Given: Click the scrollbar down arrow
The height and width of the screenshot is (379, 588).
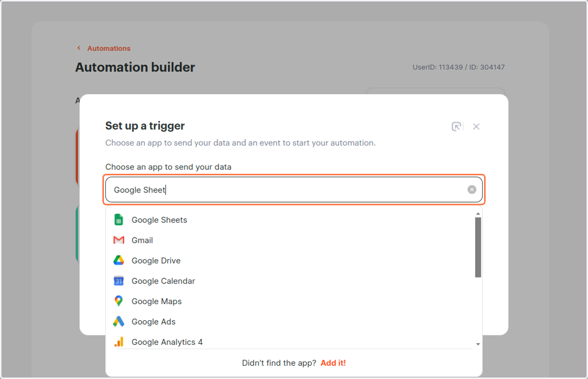Looking at the screenshot, I should [478, 345].
